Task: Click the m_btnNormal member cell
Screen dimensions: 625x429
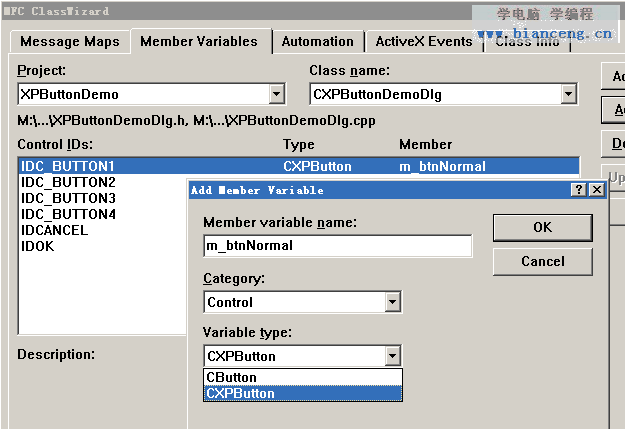Action: point(442,166)
